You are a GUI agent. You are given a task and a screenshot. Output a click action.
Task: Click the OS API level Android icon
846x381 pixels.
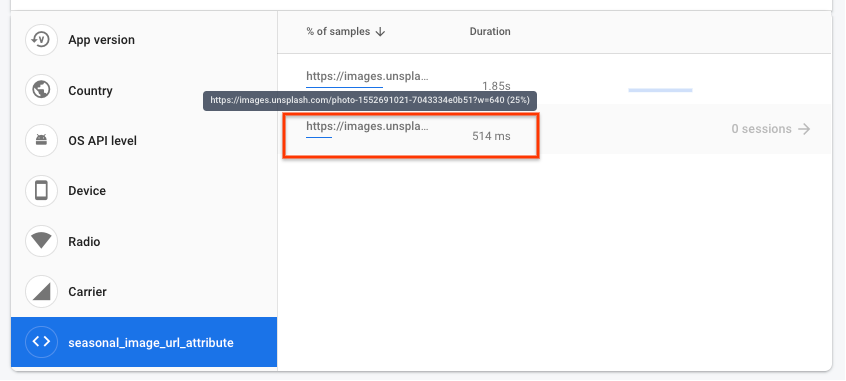(x=41, y=140)
